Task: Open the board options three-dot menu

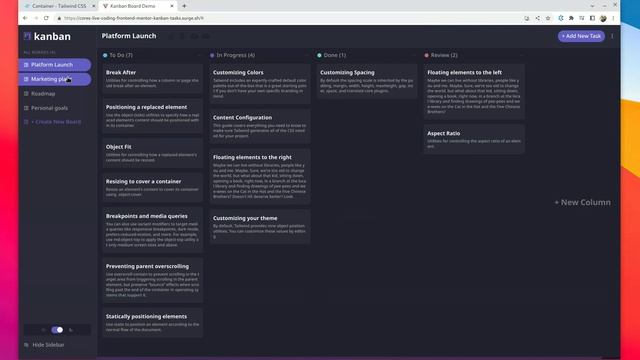Action: pos(612,36)
